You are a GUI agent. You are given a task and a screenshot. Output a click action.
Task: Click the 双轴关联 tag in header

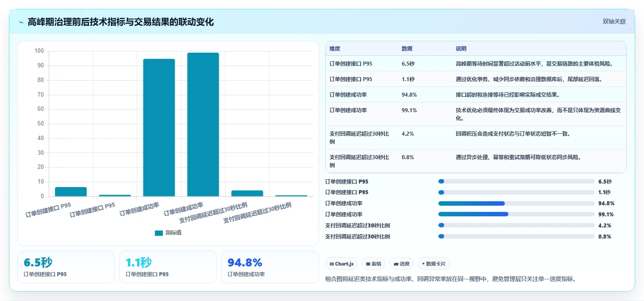pos(614,22)
